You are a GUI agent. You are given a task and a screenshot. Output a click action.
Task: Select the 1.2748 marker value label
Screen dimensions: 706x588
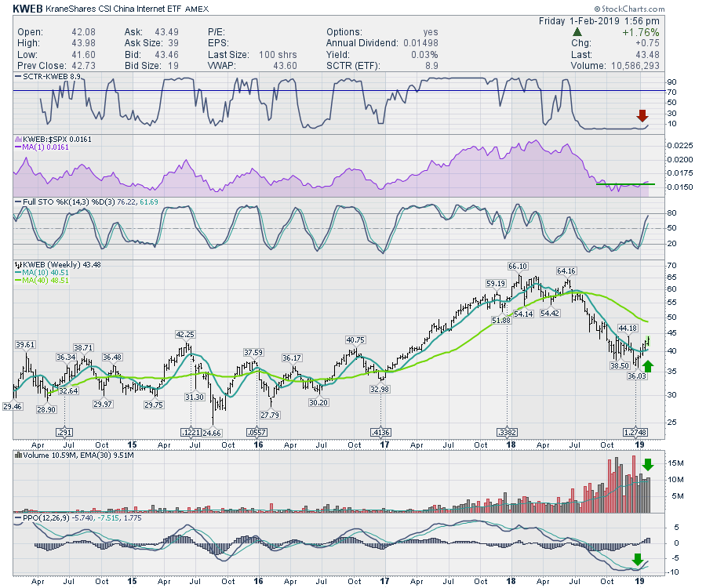pos(635,432)
